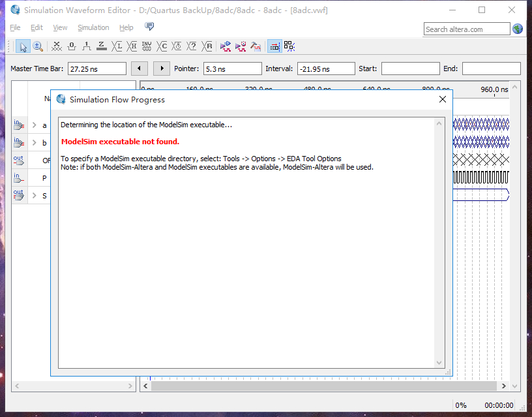The height and width of the screenshot is (417, 532).
Task: Open the Simulation menu
Action: coord(93,27)
